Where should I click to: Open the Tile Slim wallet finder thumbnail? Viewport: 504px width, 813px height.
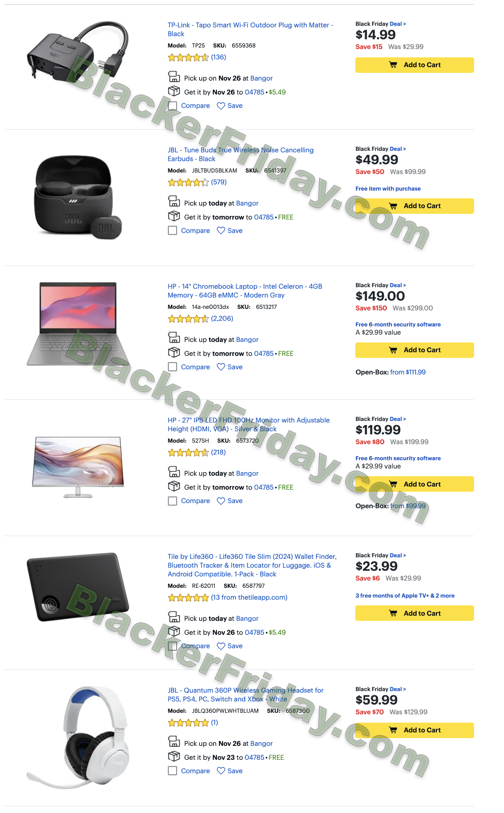[x=77, y=589]
